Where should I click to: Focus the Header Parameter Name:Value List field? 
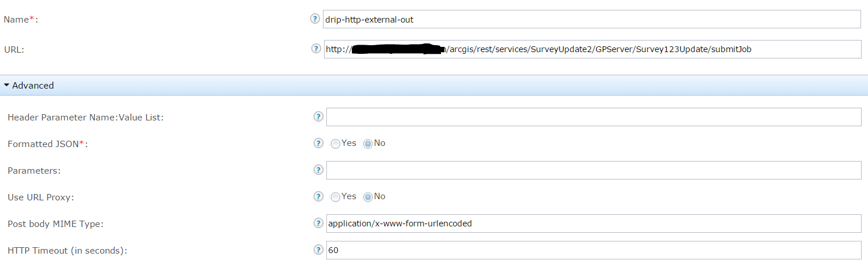(594, 117)
